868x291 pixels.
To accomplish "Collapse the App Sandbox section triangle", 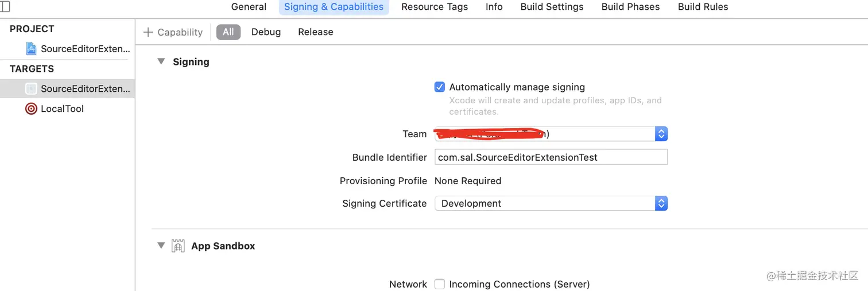I will coord(161,246).
